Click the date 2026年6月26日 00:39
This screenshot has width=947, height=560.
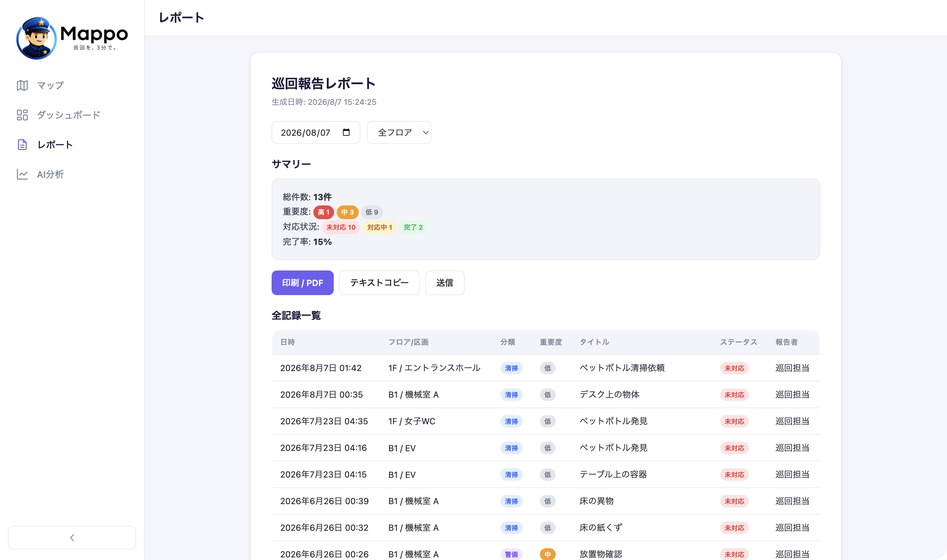pyautogui.click(x=324, y=501)
